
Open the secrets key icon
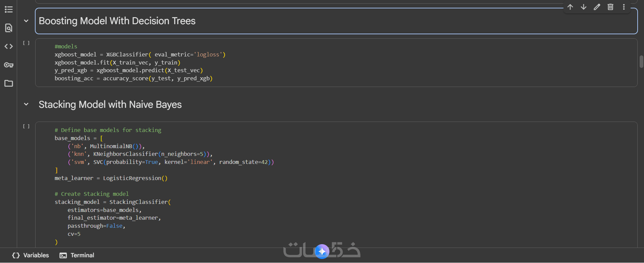pos(9,65)
